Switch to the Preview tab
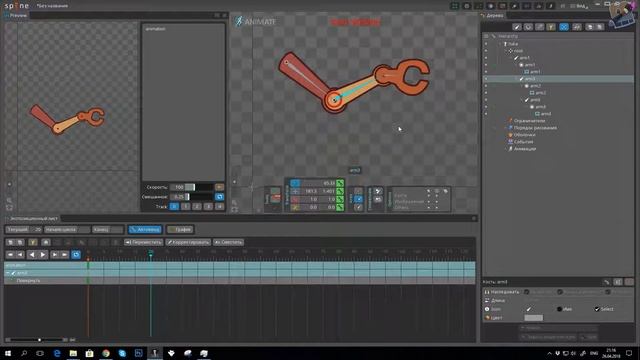 coord(16,15)
